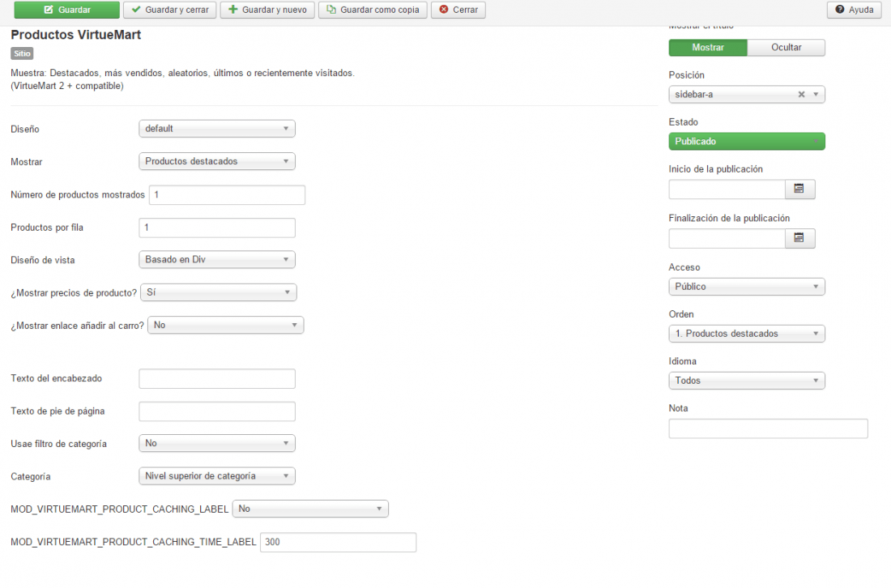Click the Diseño de vista label

pos(43,260)
